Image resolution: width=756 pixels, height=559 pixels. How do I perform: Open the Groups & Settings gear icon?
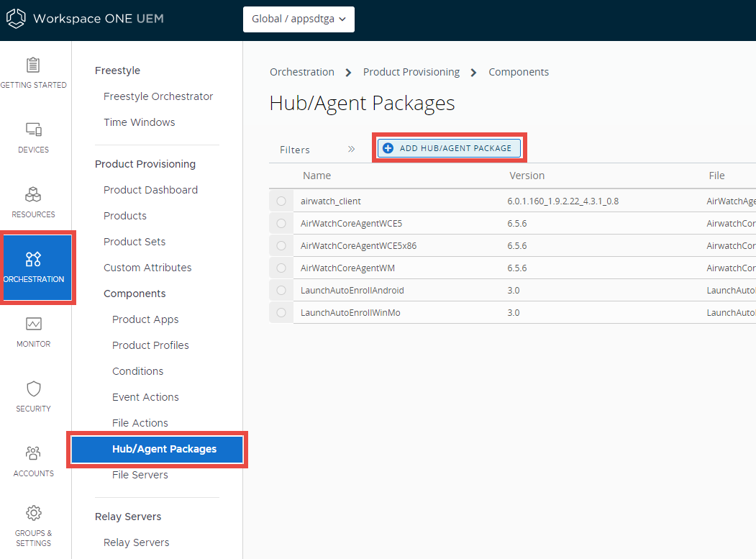(x=33, y=513)
